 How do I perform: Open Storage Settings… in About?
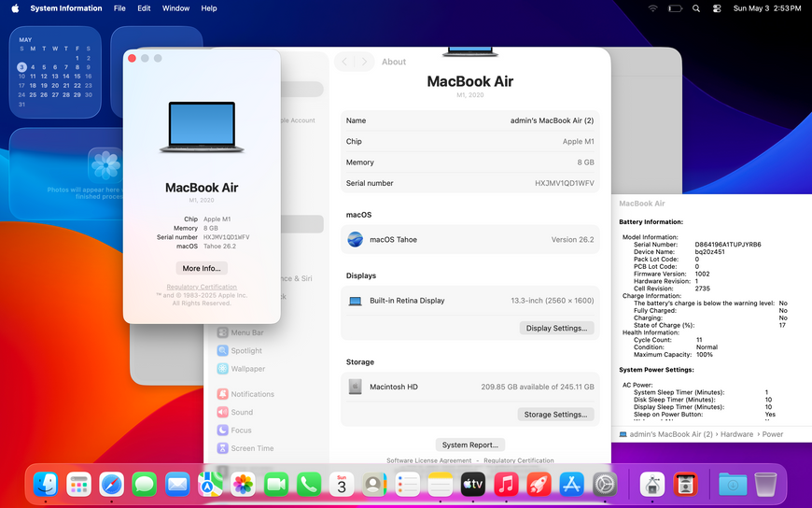click(x=555, y=415)
